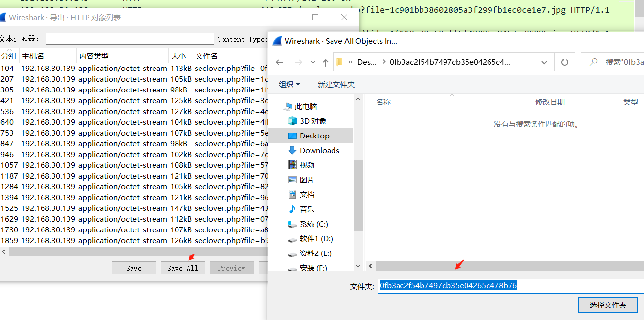Click the 选择文件夹 button
This screenshot has height=320, width=644.
click(x=608, y=305)
